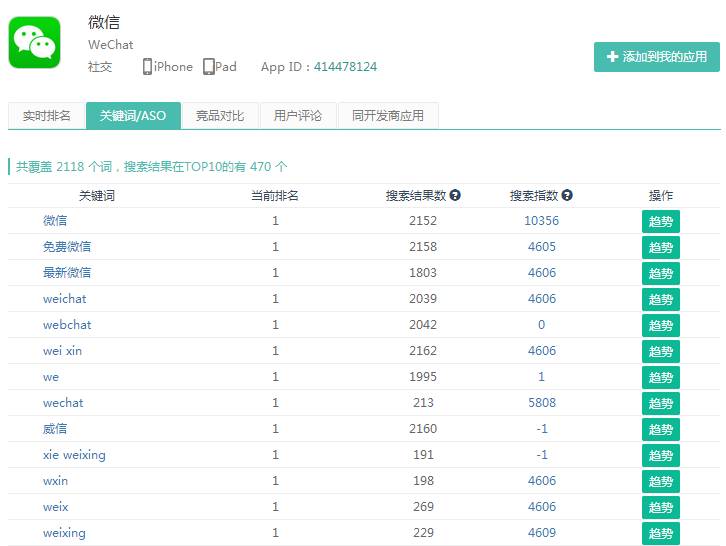726x546 pixels.
Task: Click 趋势 button in weichat row
Action: (x=661, y=300)
